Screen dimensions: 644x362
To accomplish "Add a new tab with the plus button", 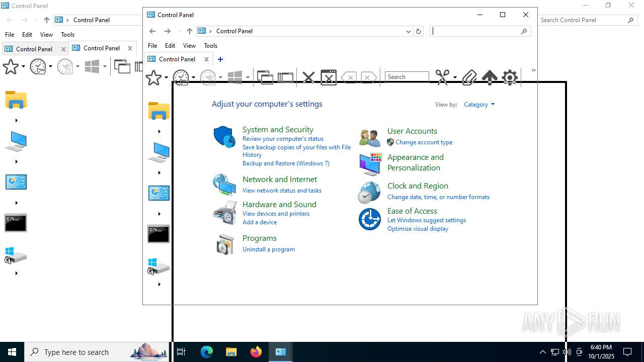I will pos(220,59).
